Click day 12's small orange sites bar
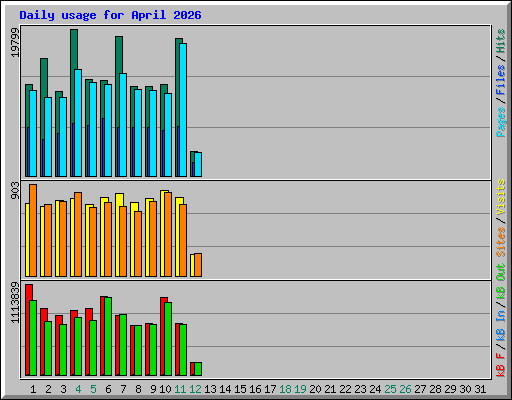Screen dimensions: 512x400 [x=198, y=265]
